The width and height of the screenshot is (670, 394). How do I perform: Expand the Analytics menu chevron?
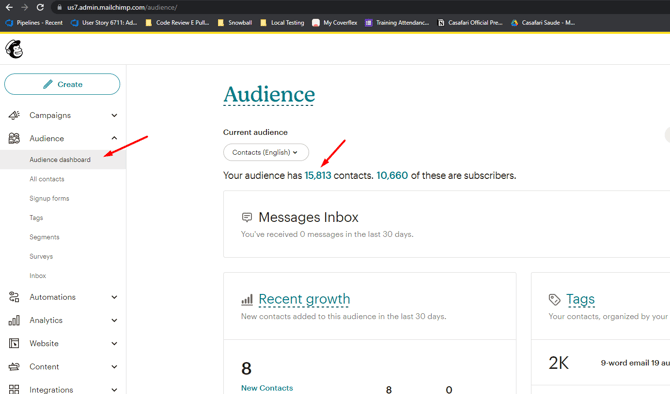[114, 320]
